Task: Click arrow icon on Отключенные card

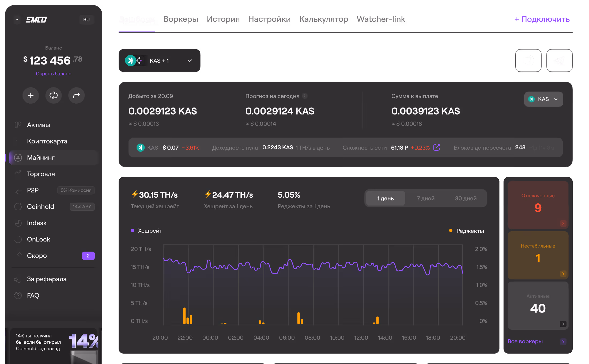Action: coord(563,223)
